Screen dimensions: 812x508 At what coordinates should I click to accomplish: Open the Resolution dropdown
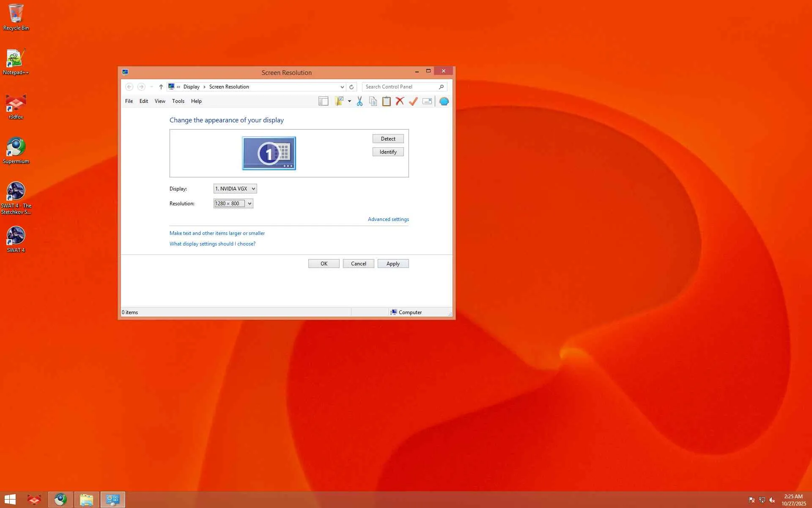[x=233, y=204]
